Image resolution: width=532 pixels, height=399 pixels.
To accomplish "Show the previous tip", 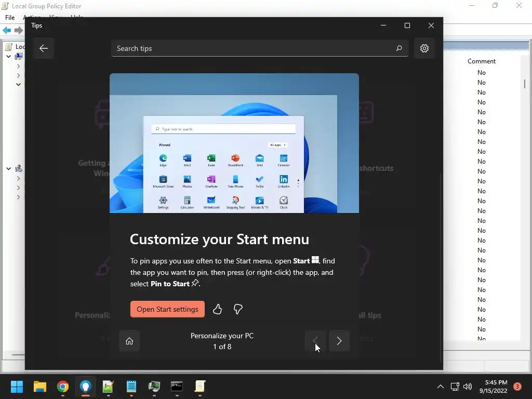I will [x=315, y=341].
